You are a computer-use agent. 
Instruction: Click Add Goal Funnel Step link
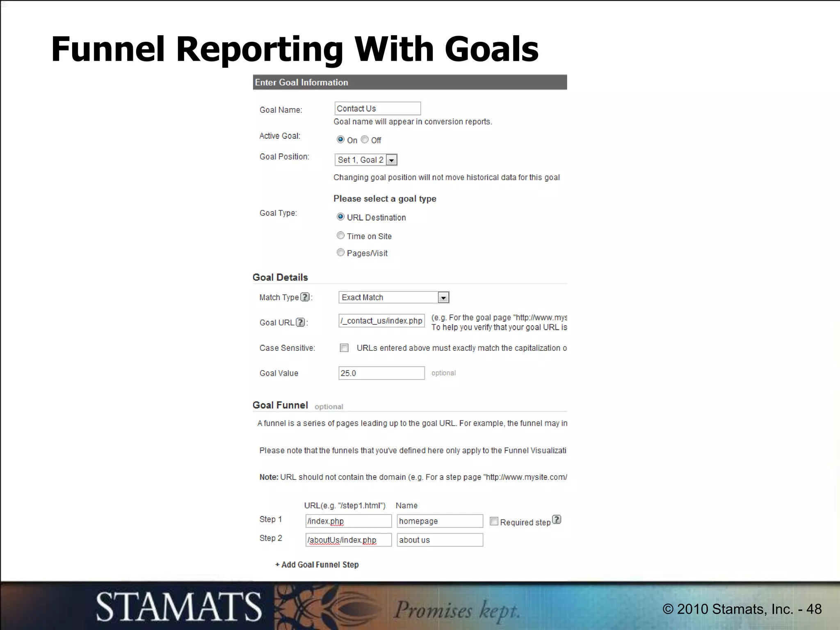317,565
